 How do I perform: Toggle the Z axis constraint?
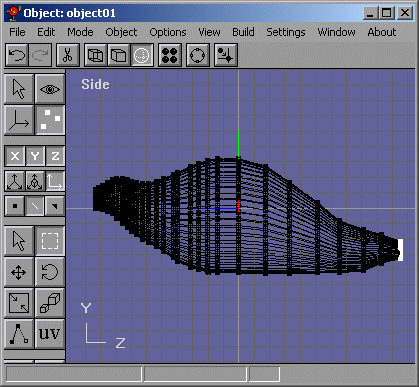(55, 156)
